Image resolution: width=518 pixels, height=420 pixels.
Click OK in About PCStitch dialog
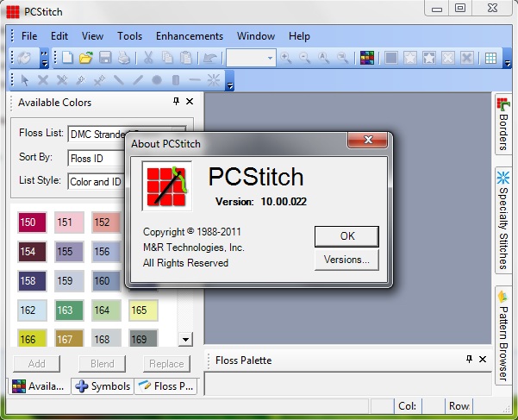point(346,236)
